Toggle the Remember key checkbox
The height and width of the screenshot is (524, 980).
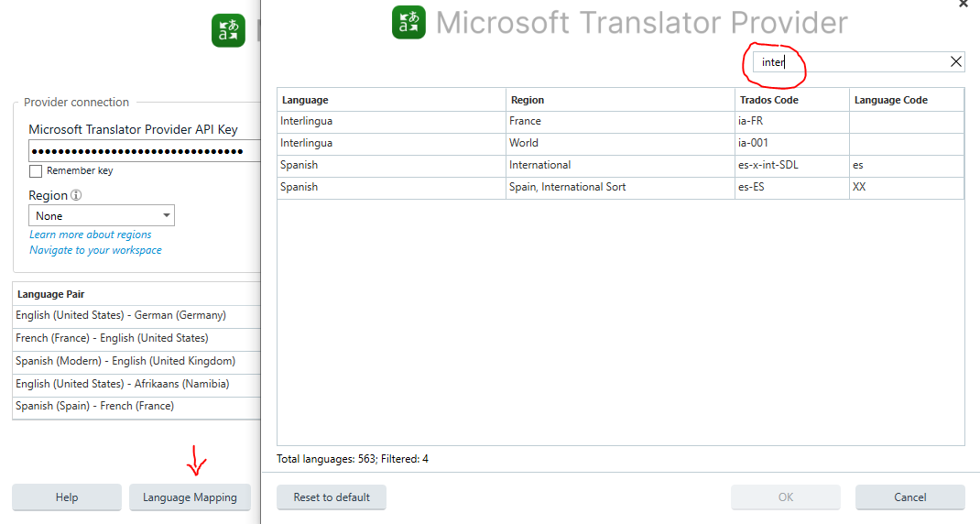coord(36,170)
